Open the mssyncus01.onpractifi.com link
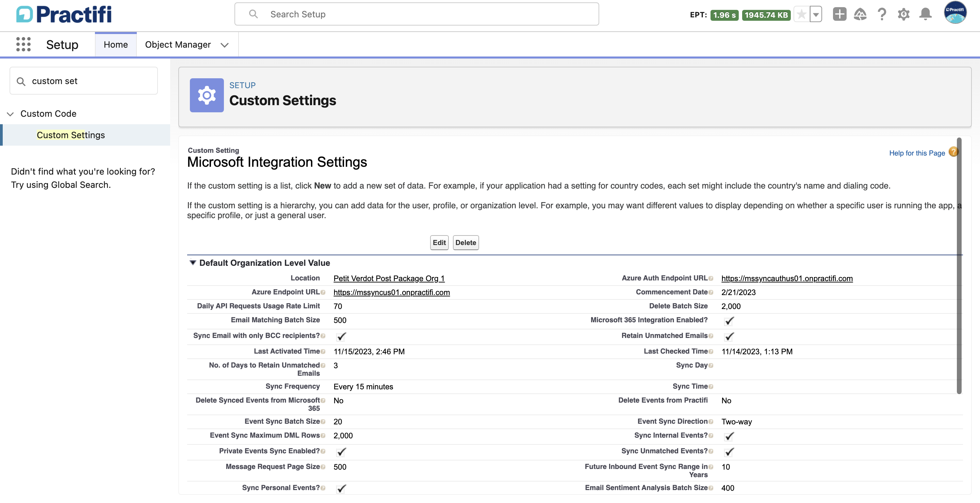980x503 pixels. tap(391, 293)
